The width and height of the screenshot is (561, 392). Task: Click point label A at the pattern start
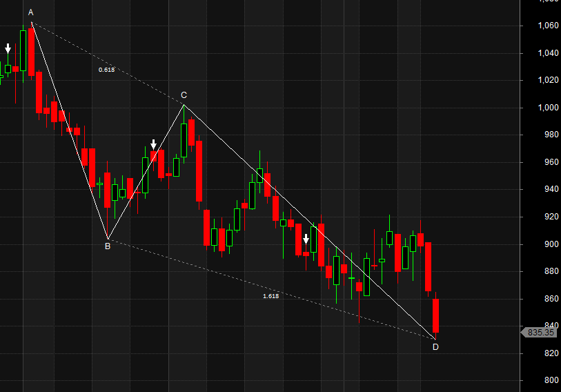pos(30,12)
